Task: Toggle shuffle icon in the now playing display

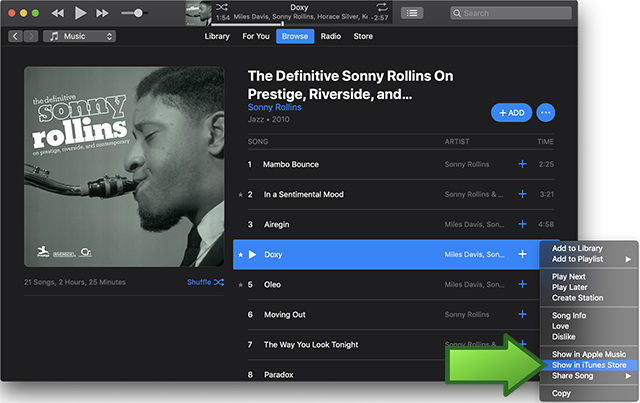Action: pos(222,7)
